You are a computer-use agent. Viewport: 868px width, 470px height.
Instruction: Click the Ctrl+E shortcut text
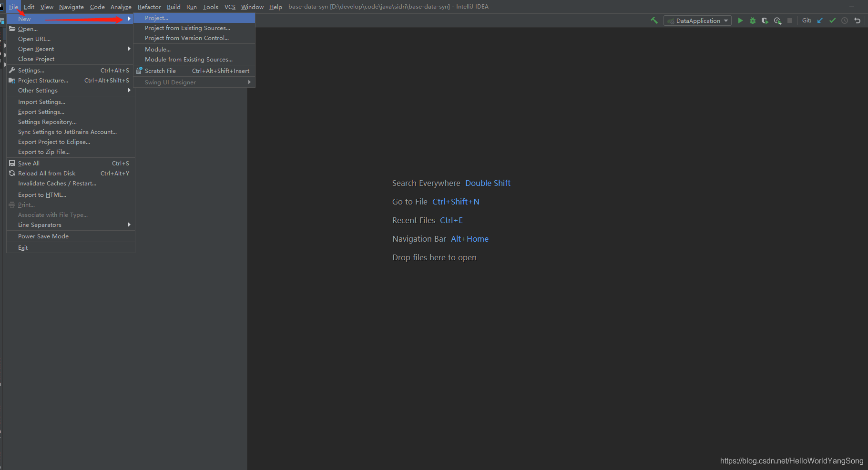(451, 220)
